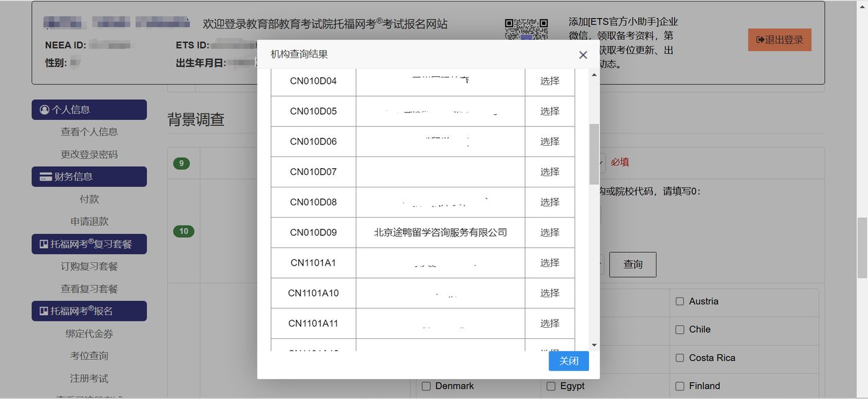
Task: Go to 绑定代金券 in the sidebar
Action: [89, 334]
